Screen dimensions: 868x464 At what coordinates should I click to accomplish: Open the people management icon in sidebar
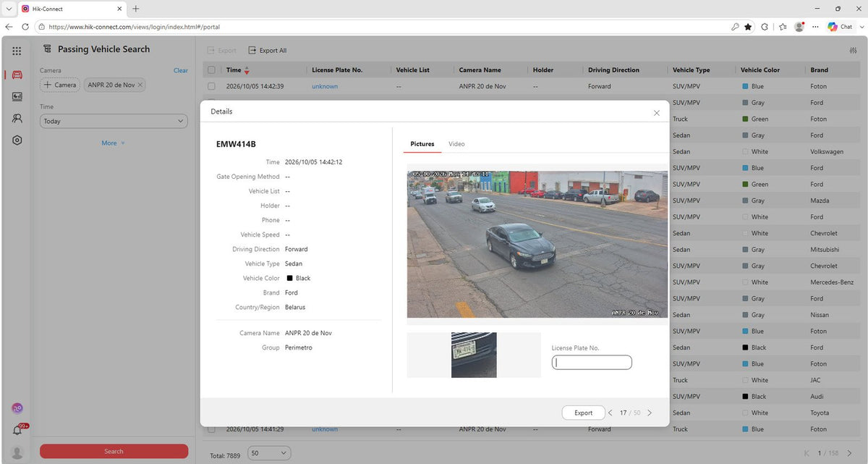pos(17,118)
